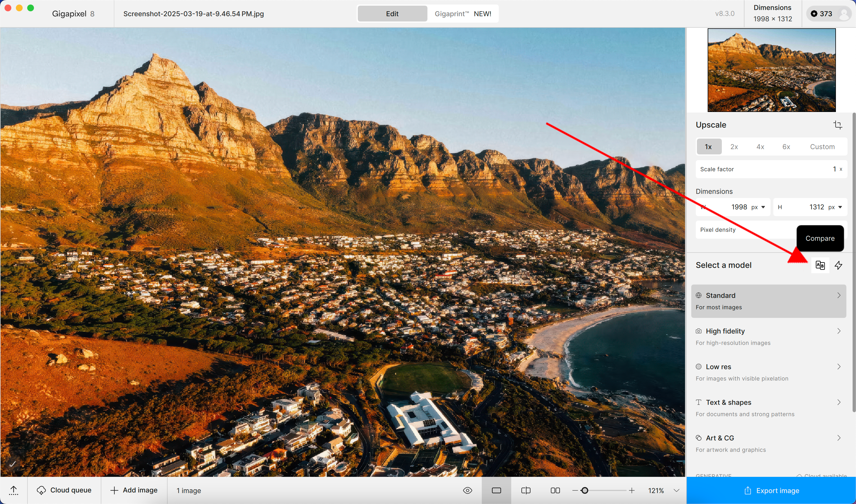Open the Cloud queue

[64, 490]
